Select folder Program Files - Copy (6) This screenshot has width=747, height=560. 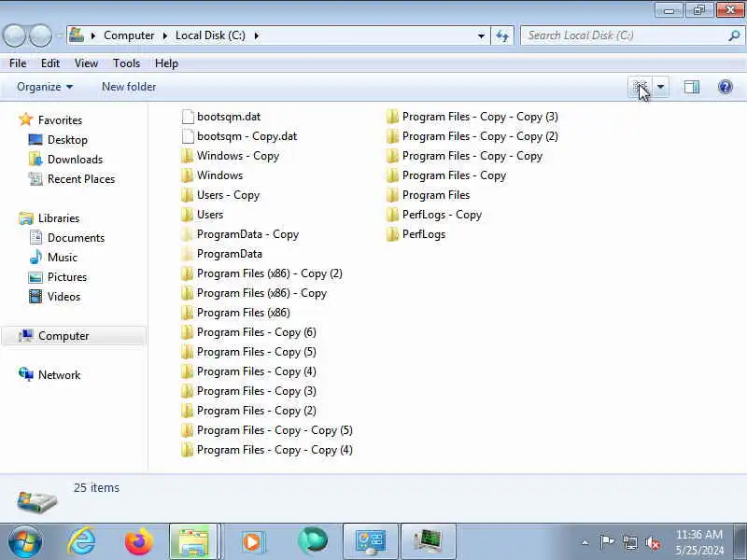256,332
